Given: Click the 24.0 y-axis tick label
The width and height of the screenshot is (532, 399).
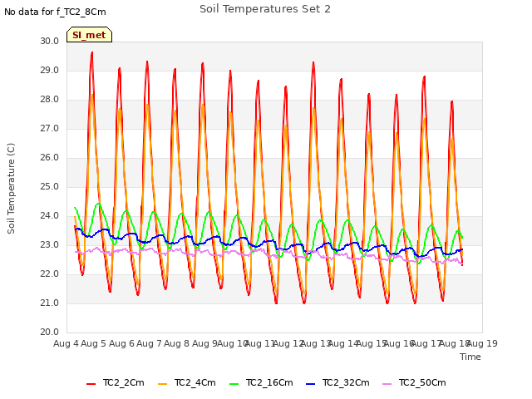Looking at the screenshot, I should click(50, 216).
